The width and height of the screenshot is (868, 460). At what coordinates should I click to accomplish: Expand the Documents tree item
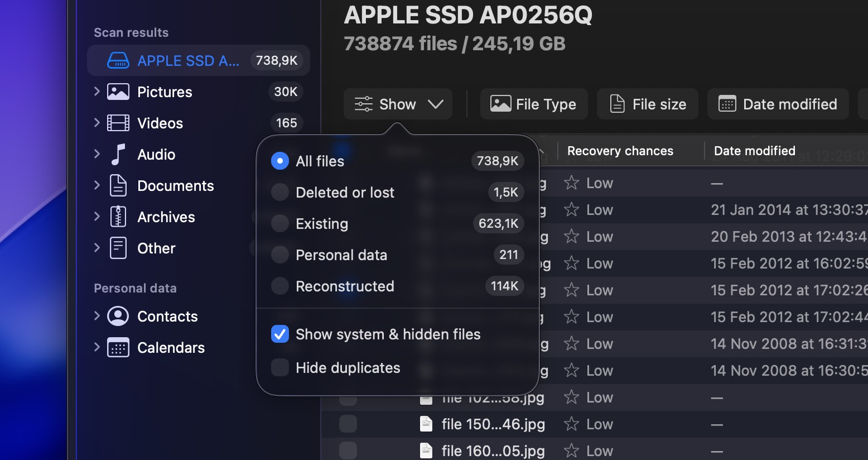coord(97,185)
